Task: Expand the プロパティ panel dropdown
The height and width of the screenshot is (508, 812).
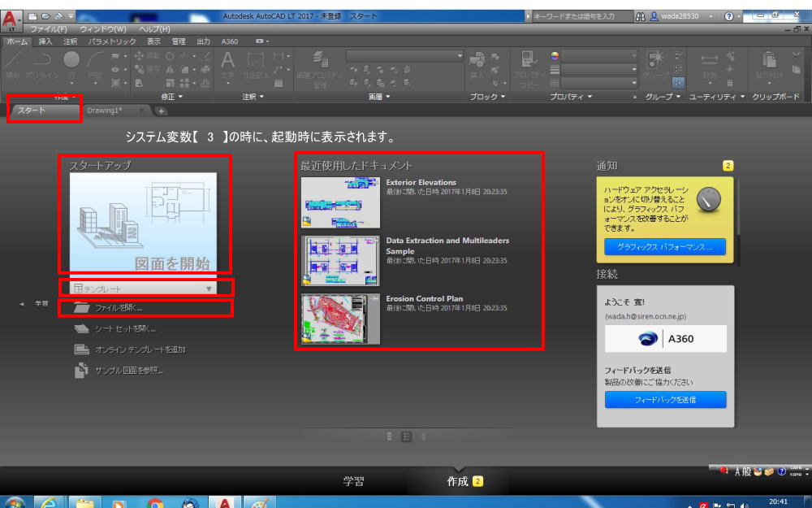Action: [x=570, y=97]
